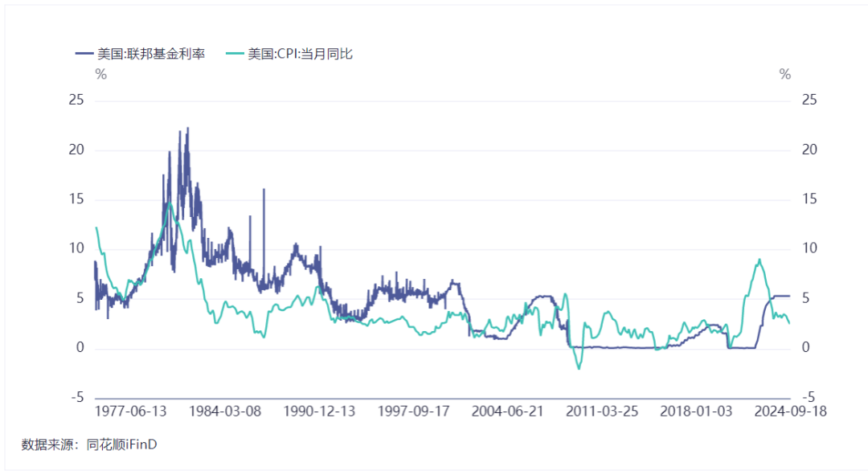Screen dimensions: 868x475
Task: Click the 1977-06-13 x-axis date label
Action: [131, 412]
